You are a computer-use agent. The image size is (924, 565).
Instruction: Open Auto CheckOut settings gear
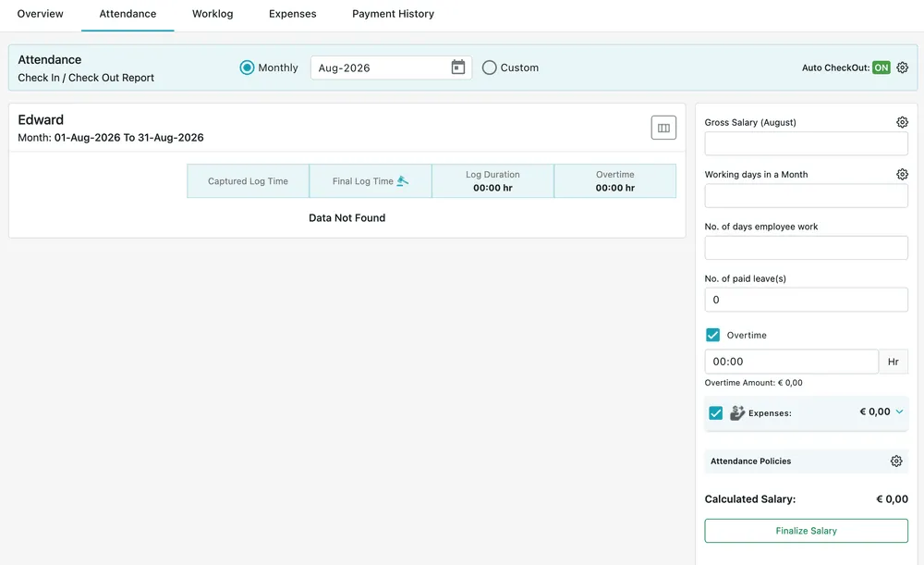pyautogui.click(x=902, y=68)
